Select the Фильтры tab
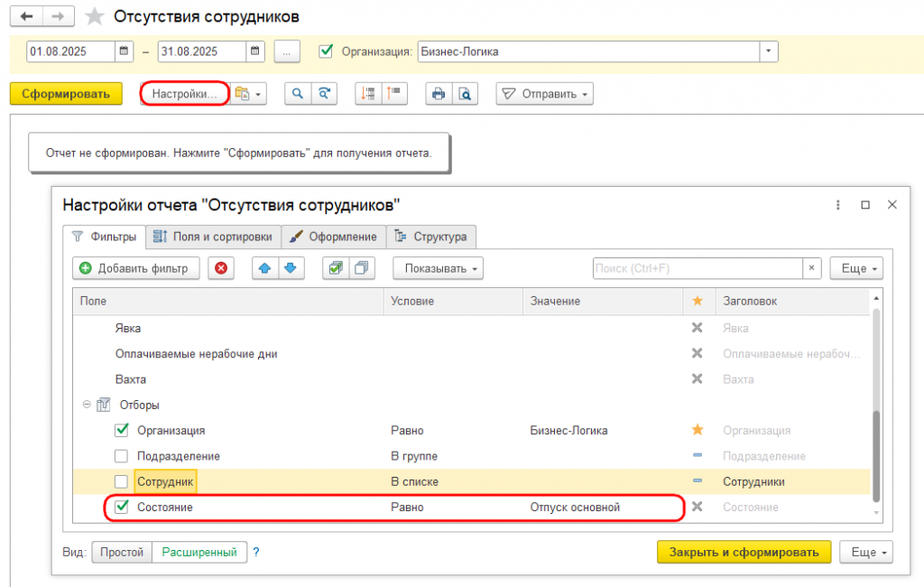This screenshot has width=924, height=587. coord(105,237)
